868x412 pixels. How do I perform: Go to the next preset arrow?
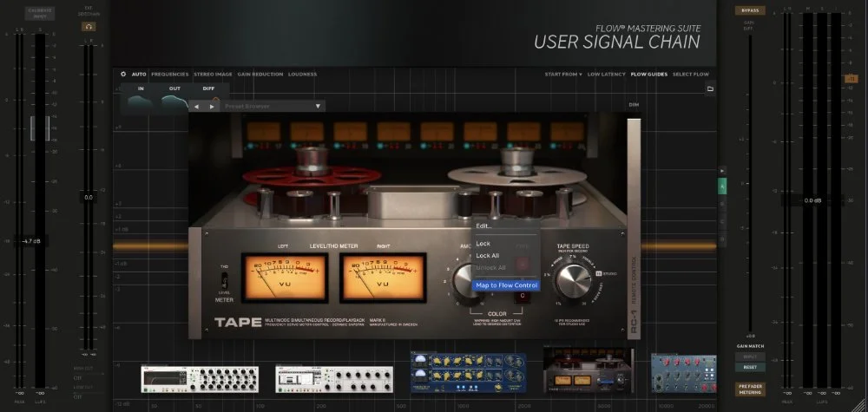[212, 106]
